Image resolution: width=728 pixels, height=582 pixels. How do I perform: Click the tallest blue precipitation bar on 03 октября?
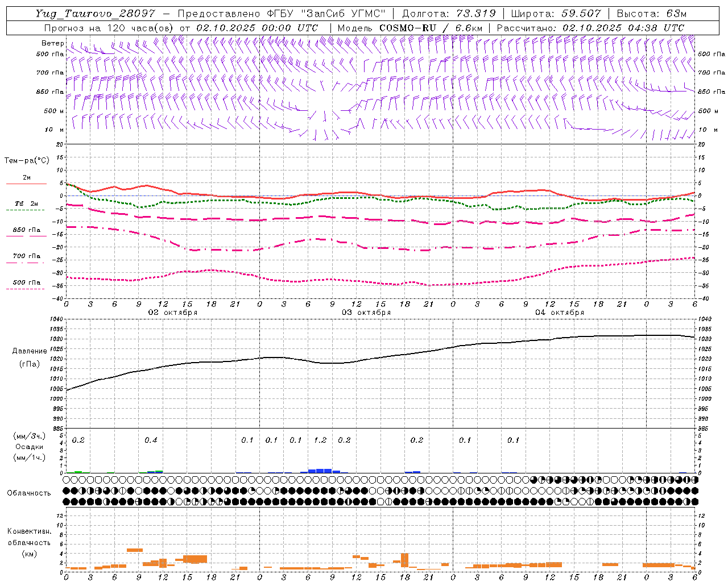(x=320, y=471)
